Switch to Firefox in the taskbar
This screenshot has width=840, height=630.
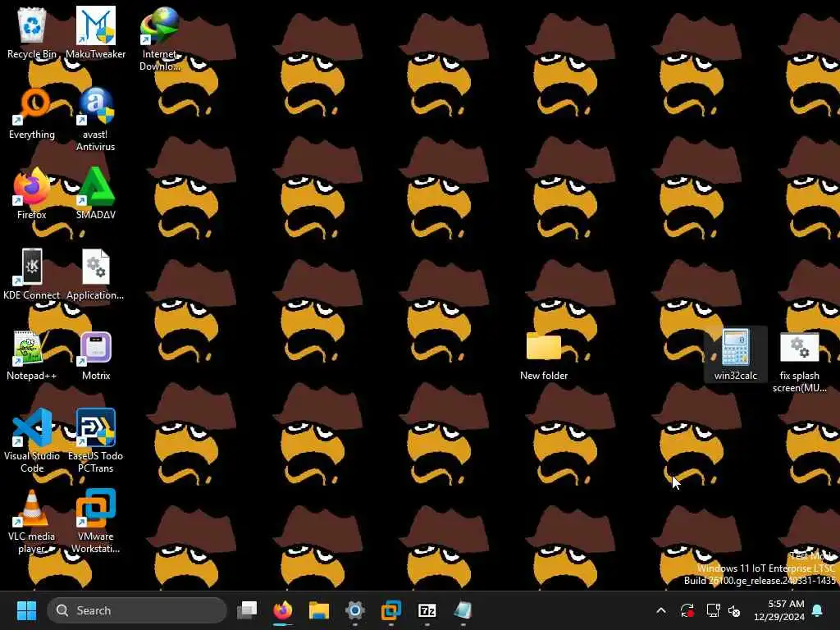(283, 610)
